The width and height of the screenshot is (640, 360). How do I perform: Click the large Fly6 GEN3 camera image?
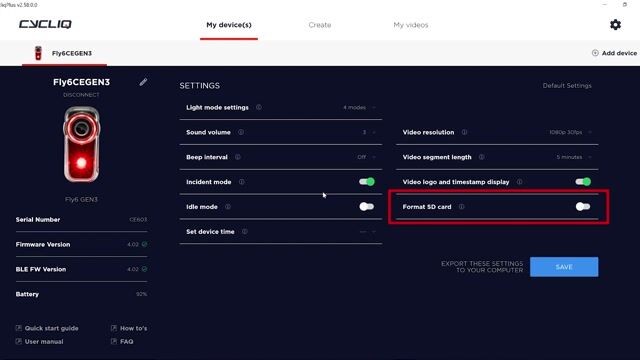81,144
